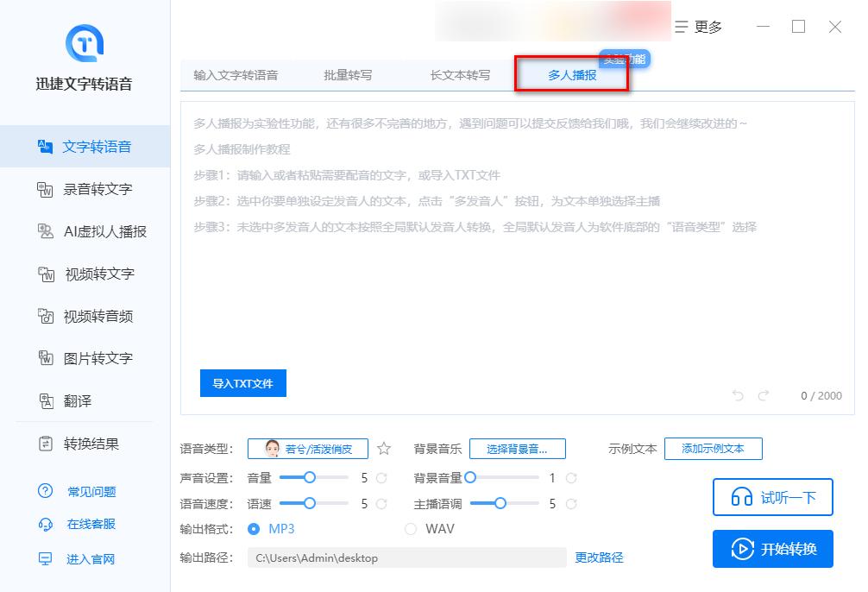Open the 翻译 translate icon
Viewport: 868px width, 592px height.
46,401
